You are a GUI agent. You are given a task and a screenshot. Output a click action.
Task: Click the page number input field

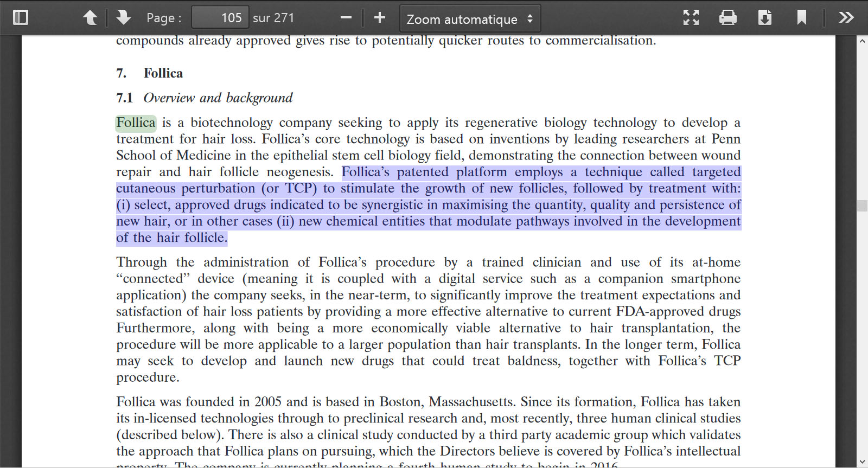pos(220,17)
